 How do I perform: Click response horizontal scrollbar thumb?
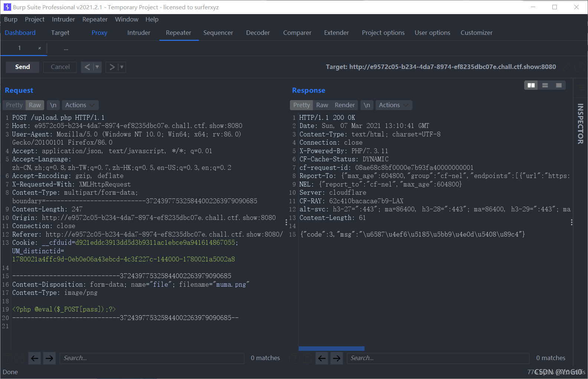tap(331, 349)
